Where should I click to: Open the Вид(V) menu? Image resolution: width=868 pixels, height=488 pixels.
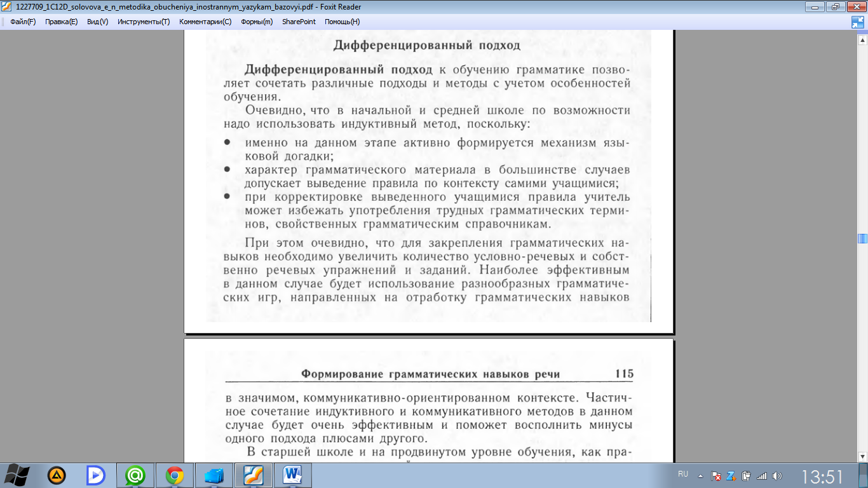[x=97, y=21]
